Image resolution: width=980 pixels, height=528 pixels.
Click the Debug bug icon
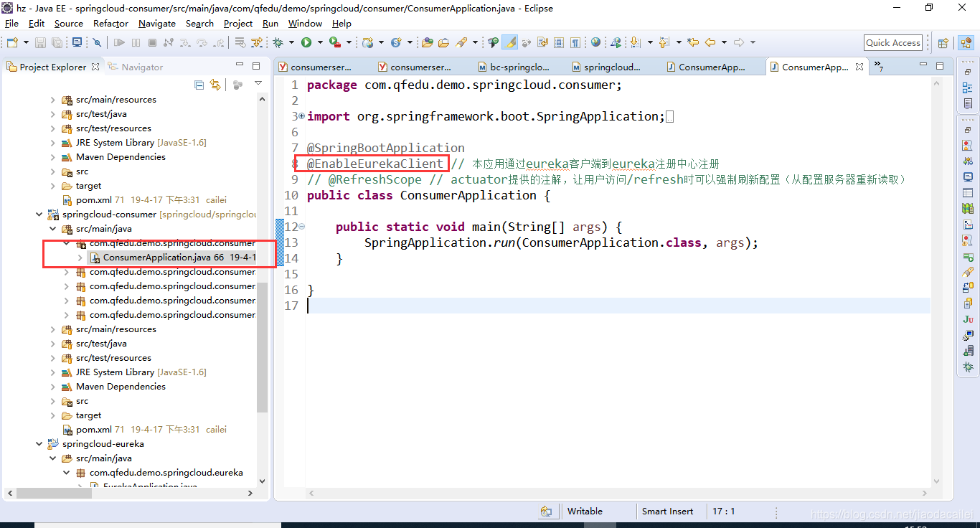[x=278, y=43]
